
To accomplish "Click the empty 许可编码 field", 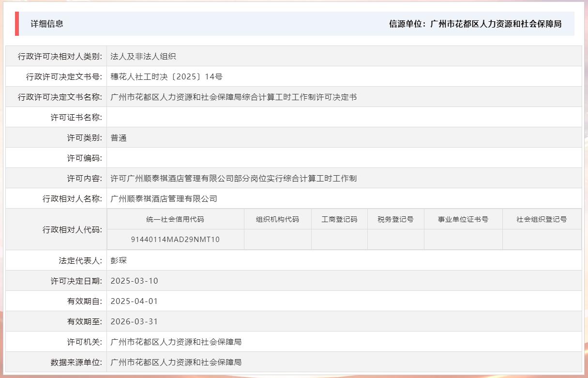I will coord(194,157).
